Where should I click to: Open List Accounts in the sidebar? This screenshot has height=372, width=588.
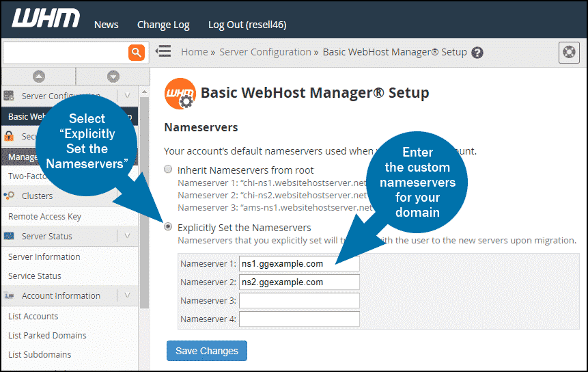tap(33, 316)
